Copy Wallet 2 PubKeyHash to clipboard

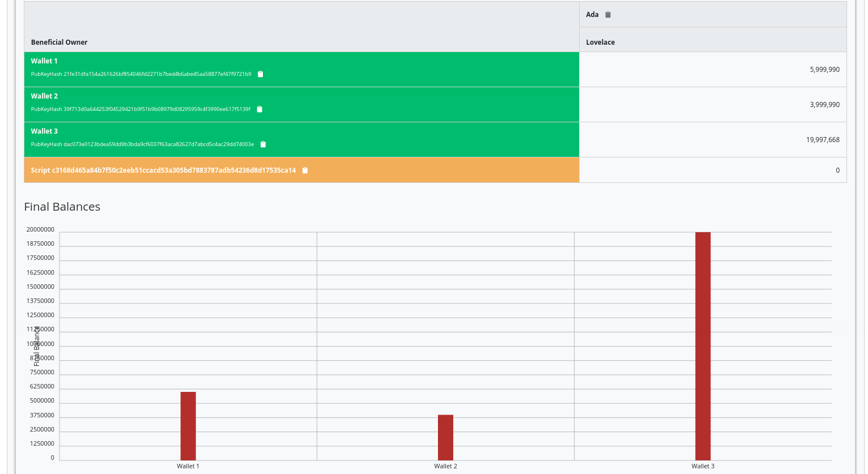259,109
